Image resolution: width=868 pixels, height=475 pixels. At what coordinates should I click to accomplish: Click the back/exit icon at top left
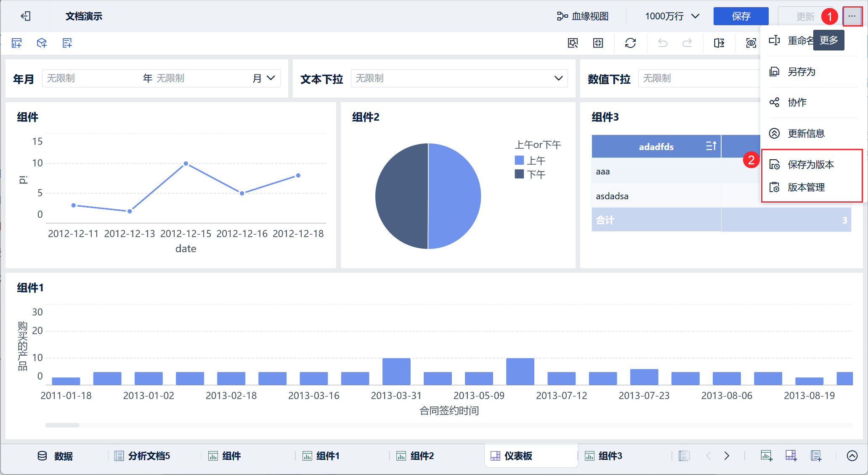pos(26,16)
